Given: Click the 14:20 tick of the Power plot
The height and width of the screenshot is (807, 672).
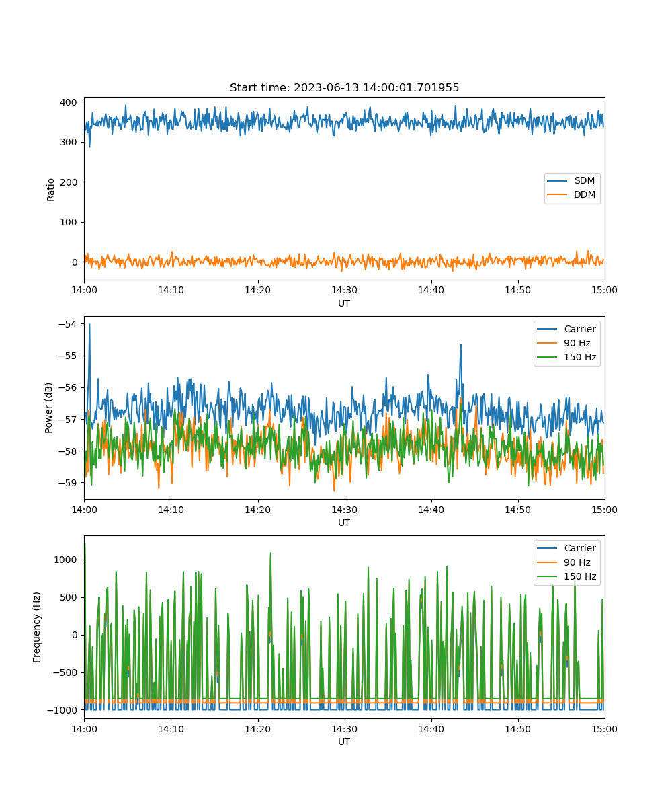Looking at the screenshot, I should click(257, 510).
